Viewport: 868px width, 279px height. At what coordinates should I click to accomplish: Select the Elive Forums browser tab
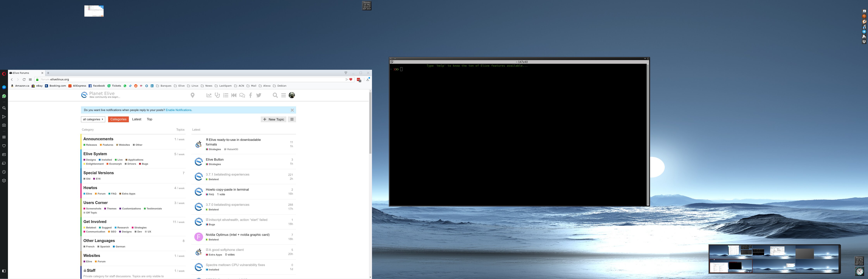pos(27,73)
